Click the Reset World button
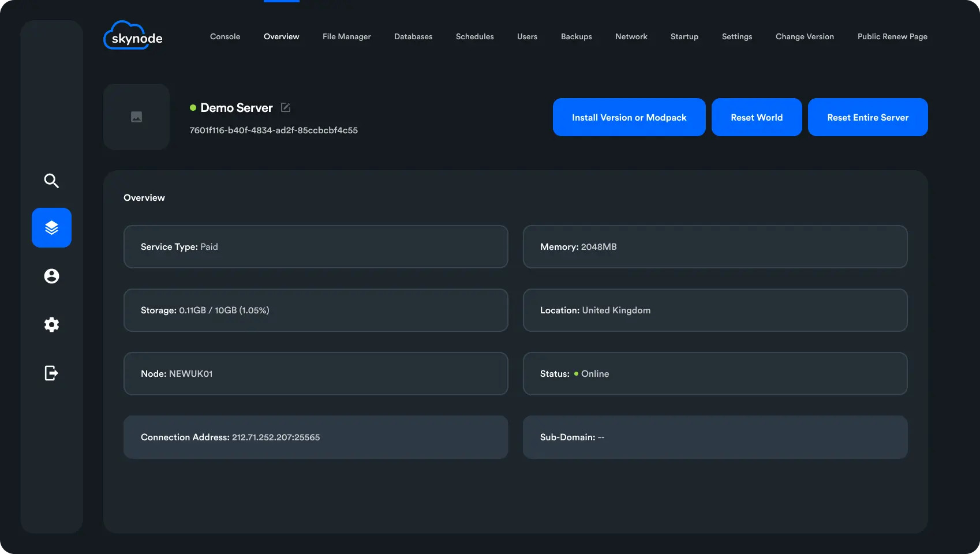Image resolution: width=980 pixels, height=554 pixels. click(x=757, y=117)
